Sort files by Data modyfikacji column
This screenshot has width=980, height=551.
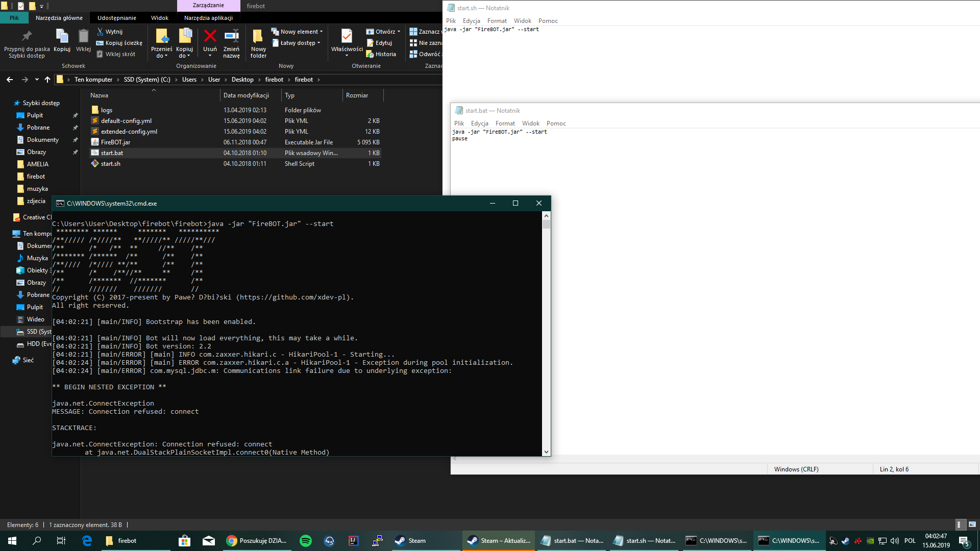pos(246,95)
